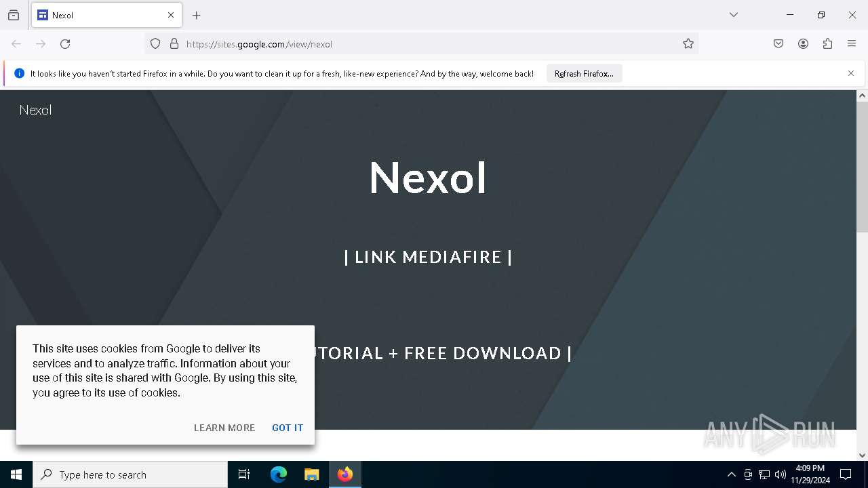Close the Nexol tab
Viewport: 868px width, 488px height.
click(171, 15)
